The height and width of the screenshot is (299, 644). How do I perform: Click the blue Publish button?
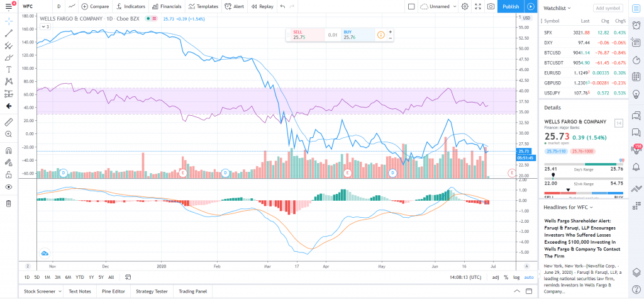(511, 6)
